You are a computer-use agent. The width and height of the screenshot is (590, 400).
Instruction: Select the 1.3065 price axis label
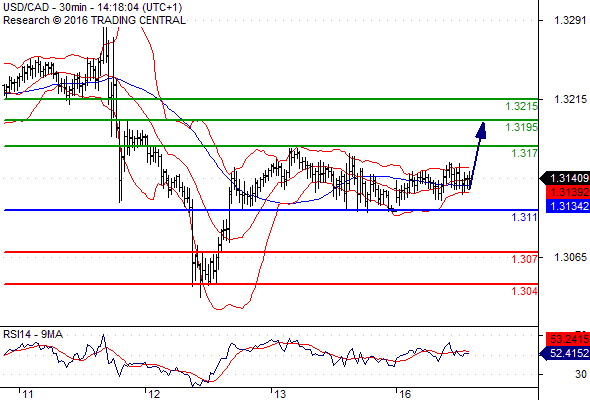tap(569, 257)
